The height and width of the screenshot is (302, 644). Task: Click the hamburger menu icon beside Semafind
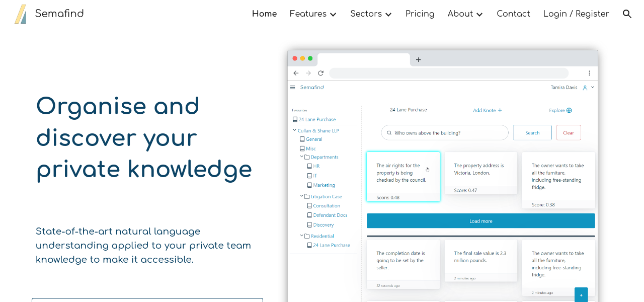click(292, 88)
